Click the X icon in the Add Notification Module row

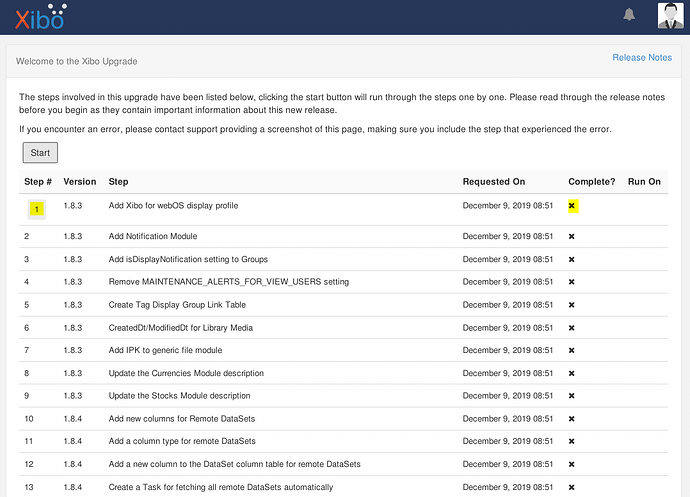(572, 236)
